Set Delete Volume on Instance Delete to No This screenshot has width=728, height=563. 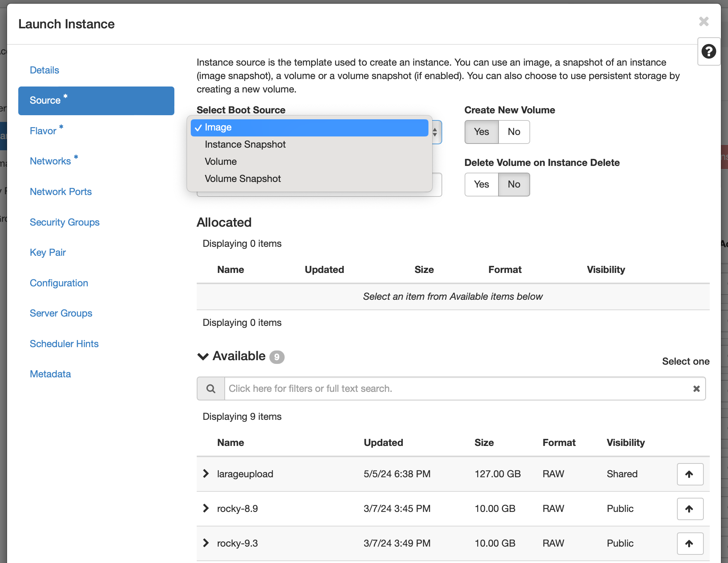(x=514, y=184)
